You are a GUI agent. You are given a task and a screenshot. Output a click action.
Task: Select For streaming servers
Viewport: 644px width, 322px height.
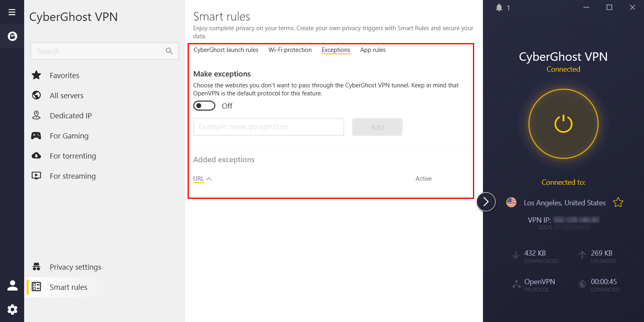point(72,176)
